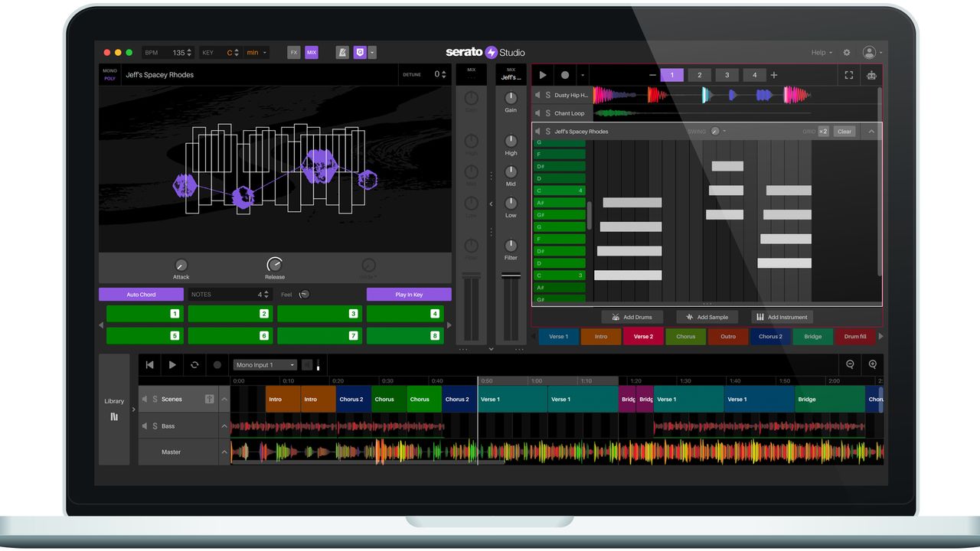Click the Add Instrument button
This screenshot has width=980, height=551.
click(782, 317)
